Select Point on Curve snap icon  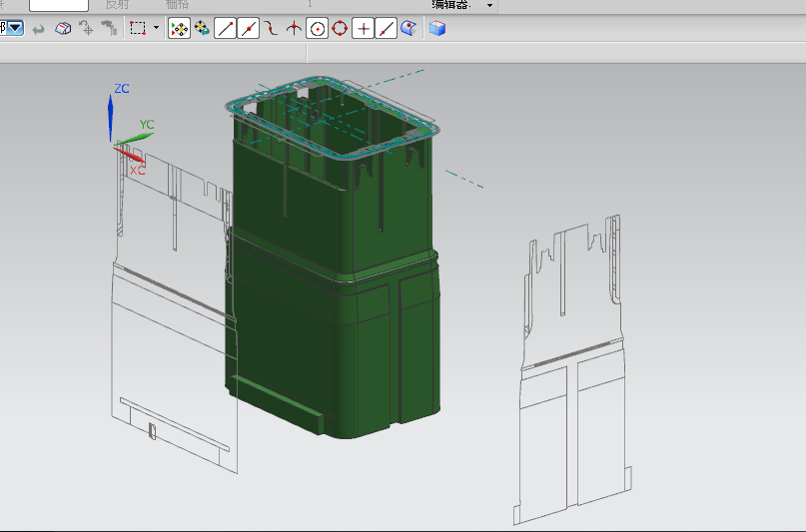386,29
